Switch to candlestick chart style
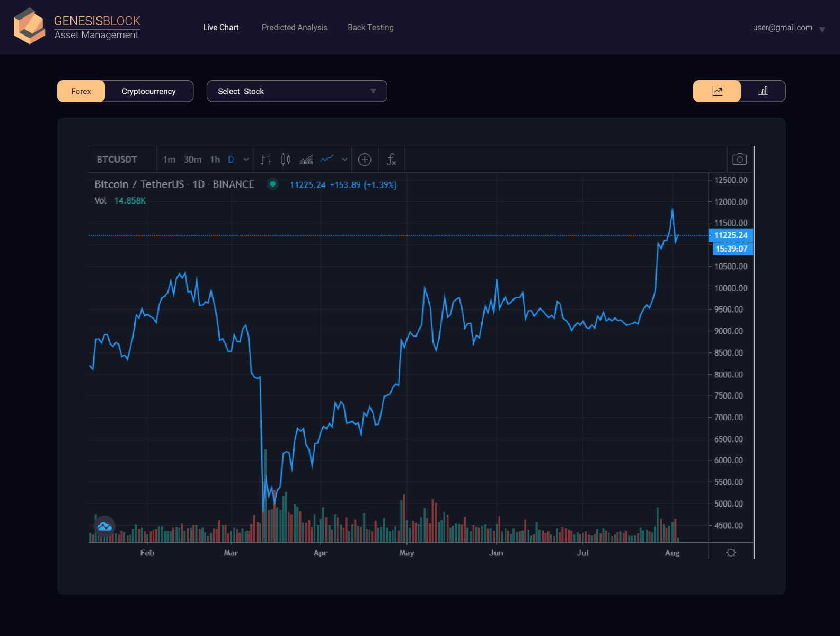 (286, 160)
